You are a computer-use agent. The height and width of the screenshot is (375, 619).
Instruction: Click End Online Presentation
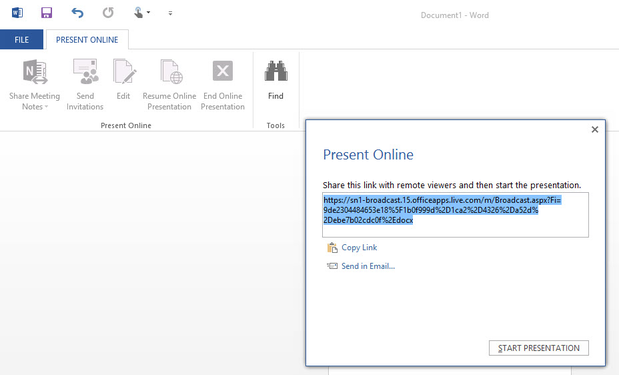tap(223, 85)
